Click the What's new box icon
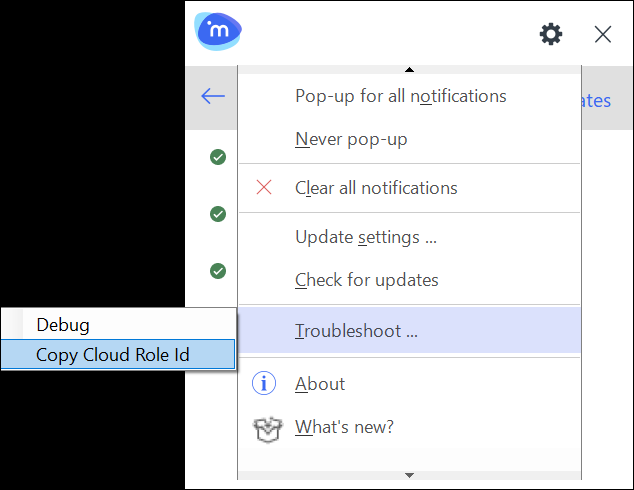Screen dimensions: 634x490 (x=264, y=429)
